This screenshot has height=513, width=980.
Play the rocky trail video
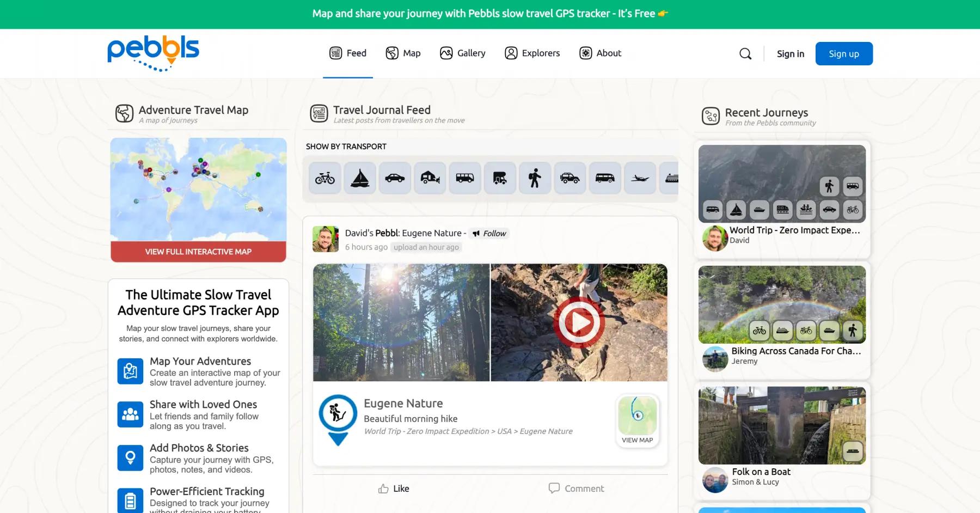(x=579, y=323)
